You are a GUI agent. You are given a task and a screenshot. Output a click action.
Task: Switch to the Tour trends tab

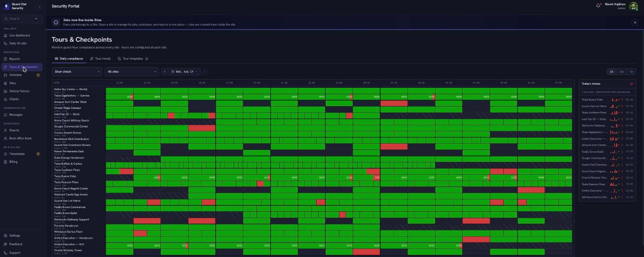pos(100,59)
